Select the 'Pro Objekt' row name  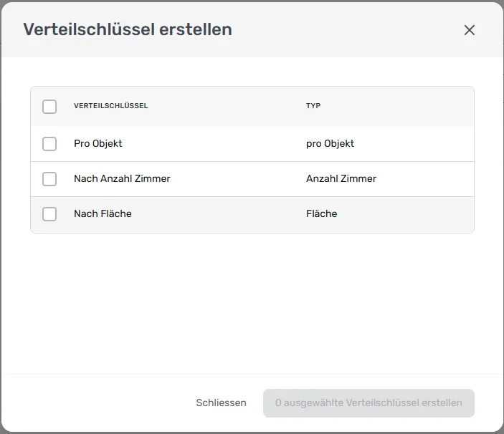point(98,143)
